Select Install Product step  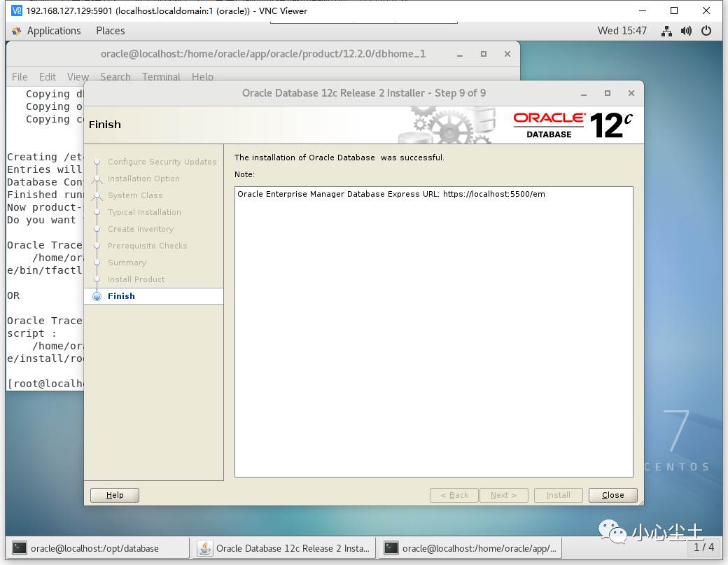click(x=136, y=279)
